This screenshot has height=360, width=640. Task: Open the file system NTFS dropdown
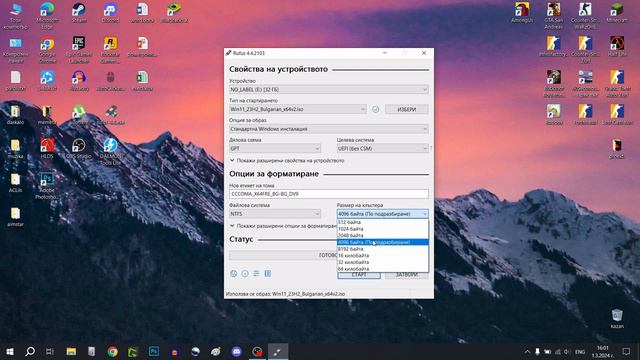point(275,214)
